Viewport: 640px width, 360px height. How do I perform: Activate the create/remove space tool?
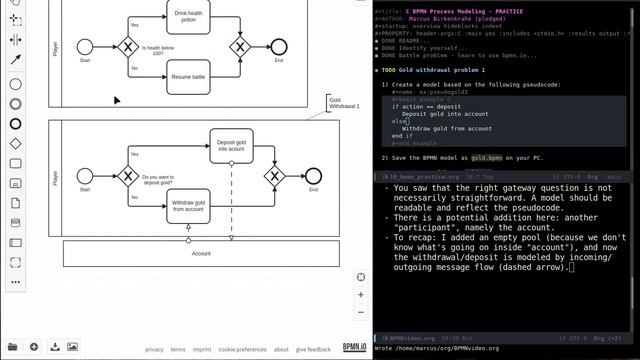16,40
